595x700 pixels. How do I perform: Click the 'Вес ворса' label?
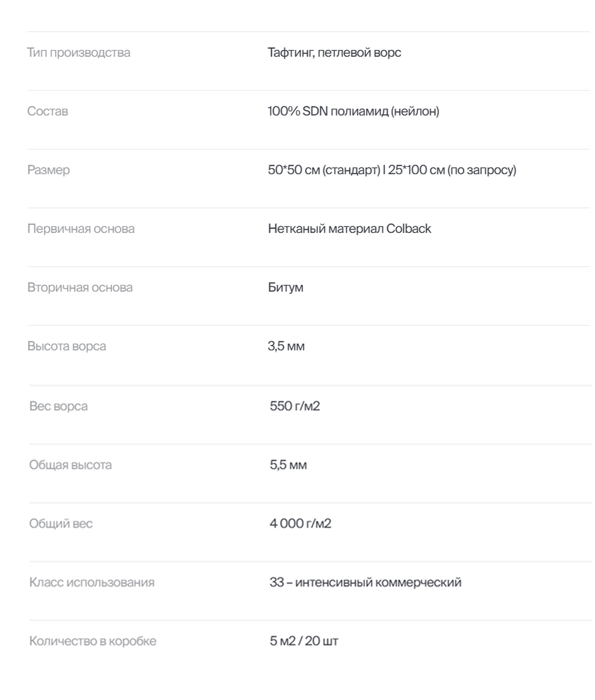[x=59, y=406]
